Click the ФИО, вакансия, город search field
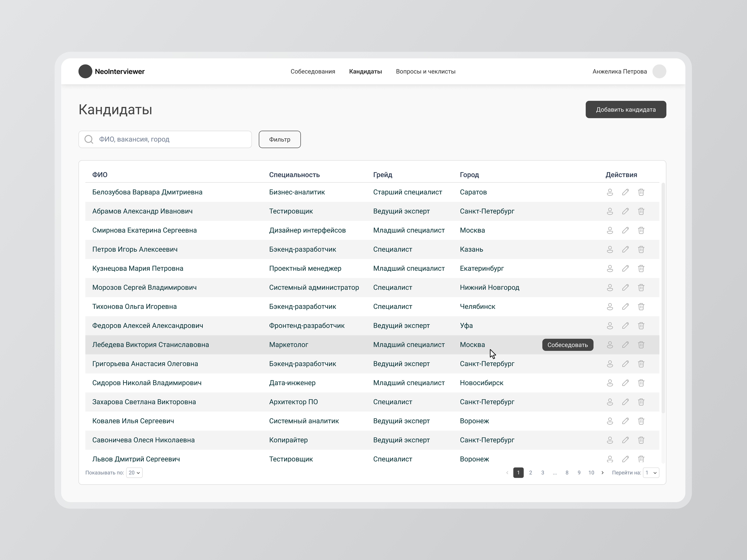The width and height of the screenshot is (747, 560). [x=165, y=139]
